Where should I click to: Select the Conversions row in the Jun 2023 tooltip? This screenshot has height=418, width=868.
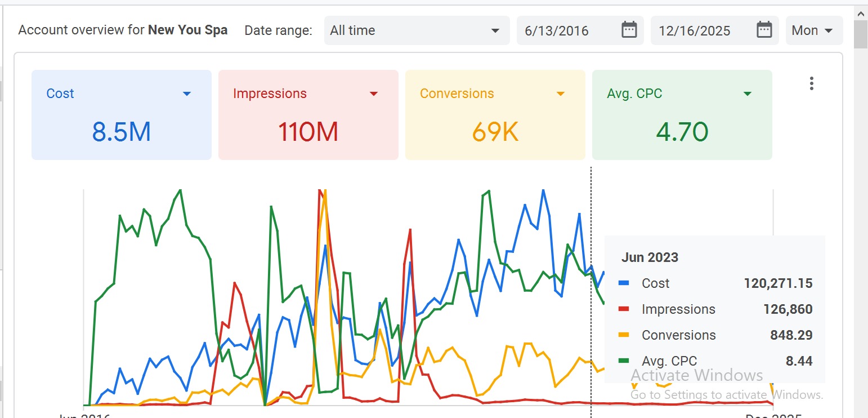(715, 335)
